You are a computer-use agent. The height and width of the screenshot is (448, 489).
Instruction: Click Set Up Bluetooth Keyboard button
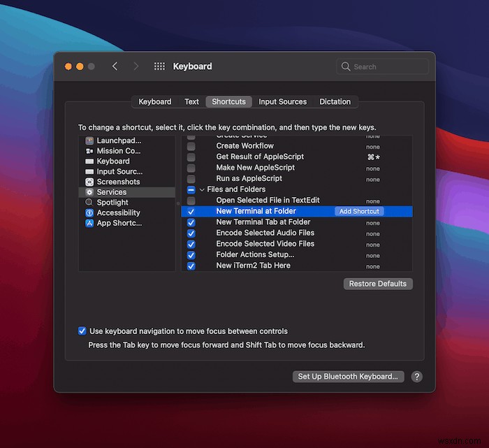tap(348, 377)
